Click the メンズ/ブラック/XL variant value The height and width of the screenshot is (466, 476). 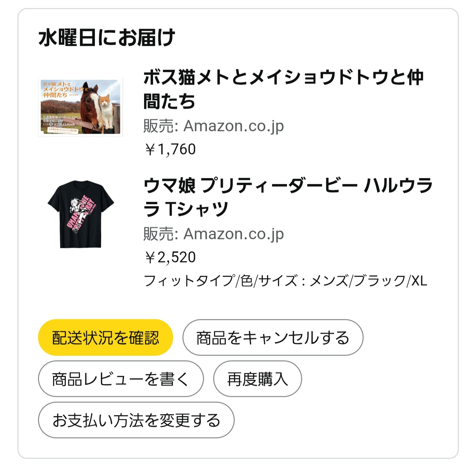368,281
